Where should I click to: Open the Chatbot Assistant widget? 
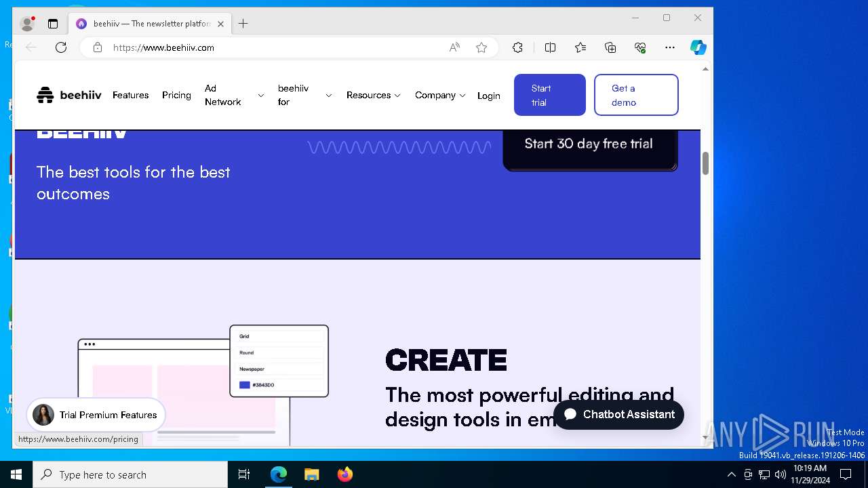618,414
